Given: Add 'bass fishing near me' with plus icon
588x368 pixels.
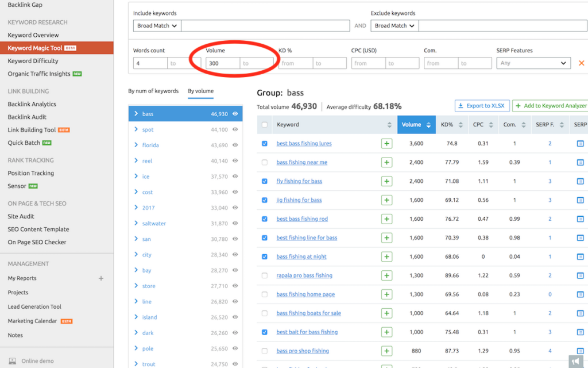Looking at the screenshot, I should tap(386, 162).
